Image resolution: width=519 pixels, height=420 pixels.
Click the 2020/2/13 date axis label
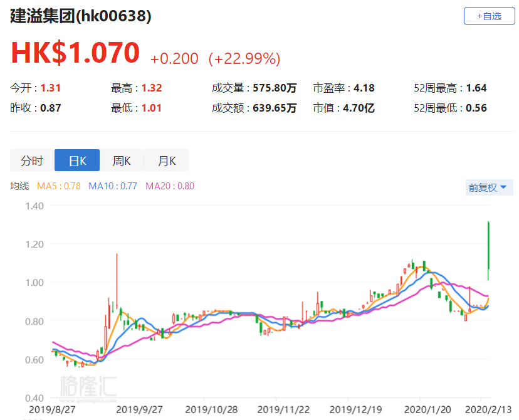(x=488, y=410)
